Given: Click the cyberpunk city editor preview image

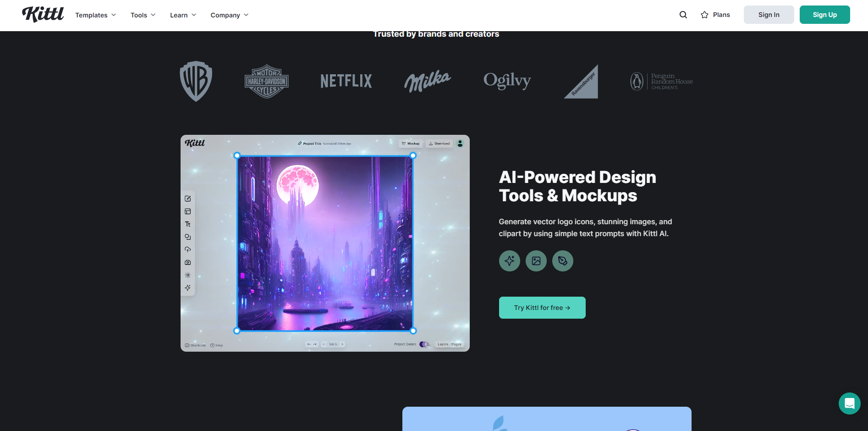Looking at the screenshot, I should [325, 243].
